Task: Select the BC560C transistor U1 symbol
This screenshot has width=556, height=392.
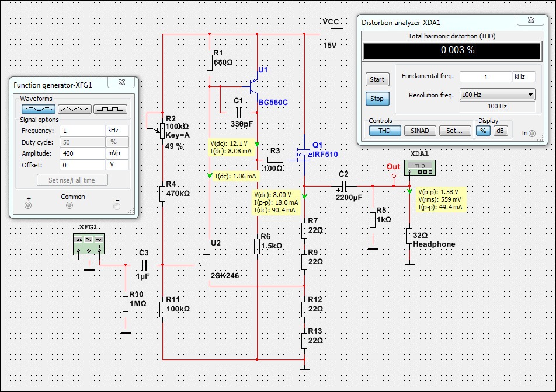Action: (x=253, y=86)
